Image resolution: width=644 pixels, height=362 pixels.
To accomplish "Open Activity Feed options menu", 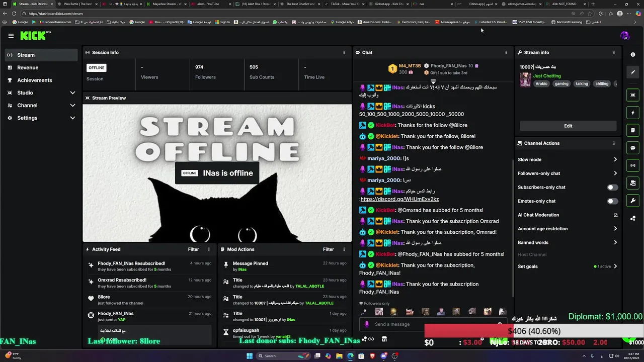I will (x=209, y=249).
